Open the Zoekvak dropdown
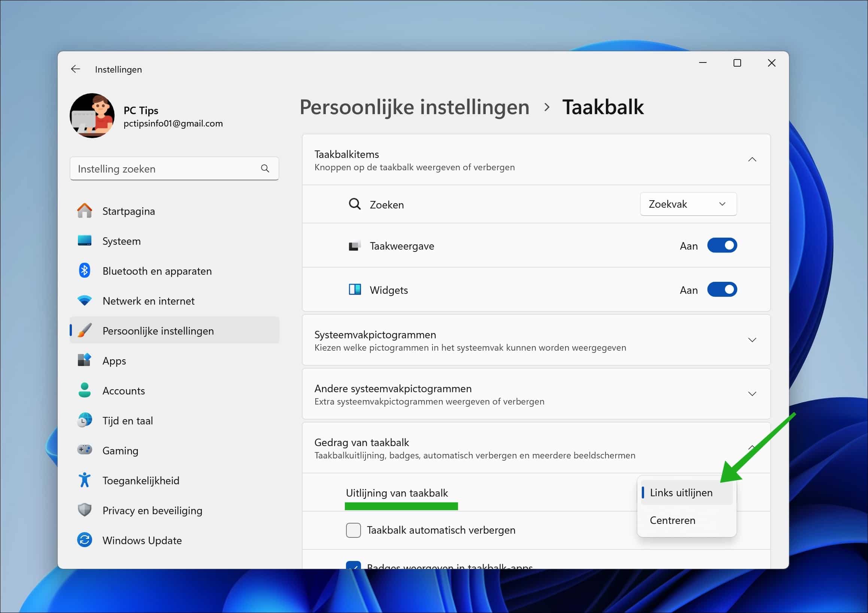The height and width of the screenshot is (613, 868). [x=688, y=204]
